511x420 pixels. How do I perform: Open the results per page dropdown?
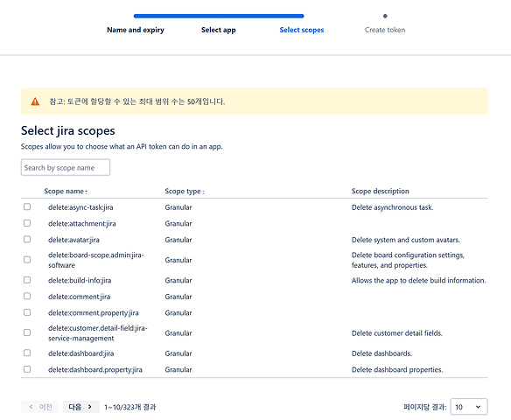click(x=469, y=407)
